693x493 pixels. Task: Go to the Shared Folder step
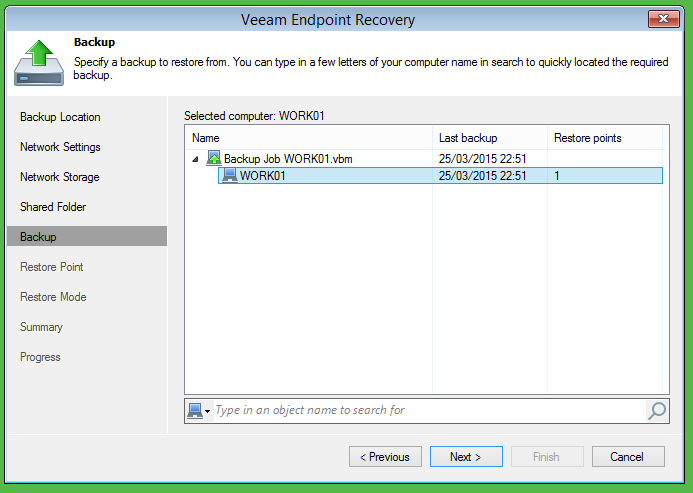53,207
